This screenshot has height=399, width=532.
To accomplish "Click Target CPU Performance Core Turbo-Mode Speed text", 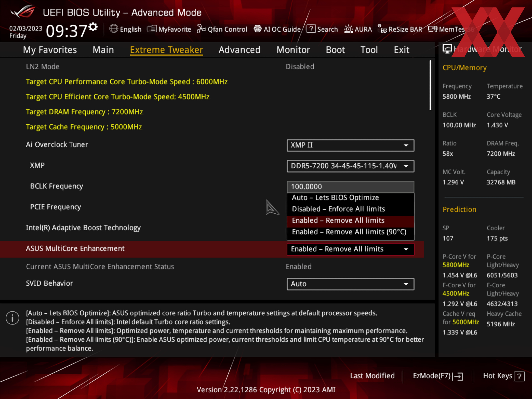I will click(x=127, y=82).
